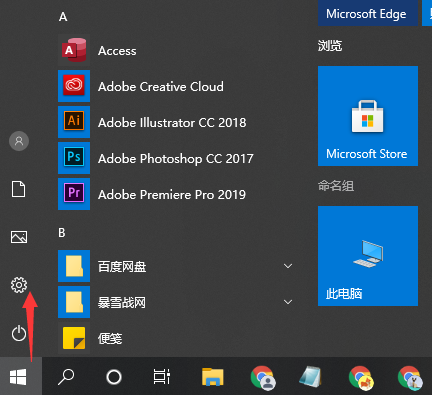Click the Power button icon
The height and width of the screenshot is (395, 432).
click(19, 333)
